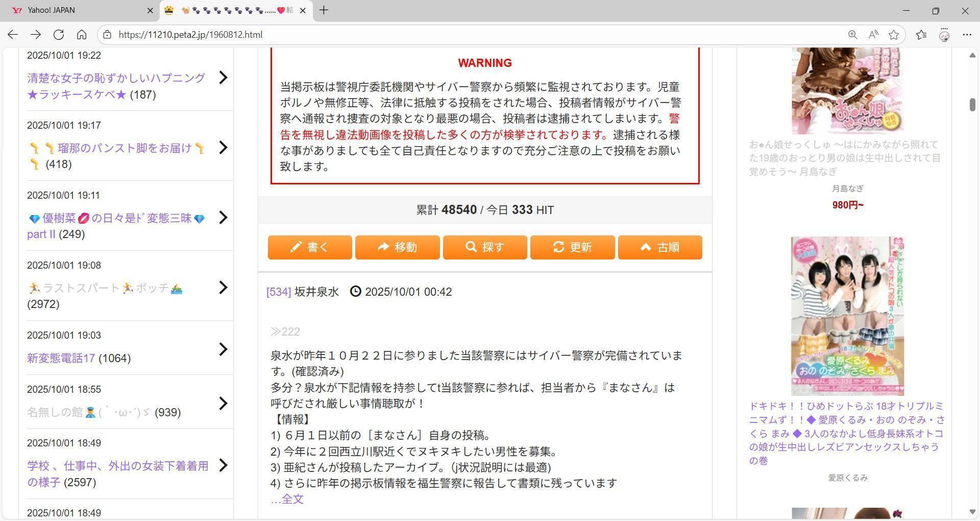Screen dimensions: 980x521
Task: Add page to favorites with star icon
Action: [894, 35]
